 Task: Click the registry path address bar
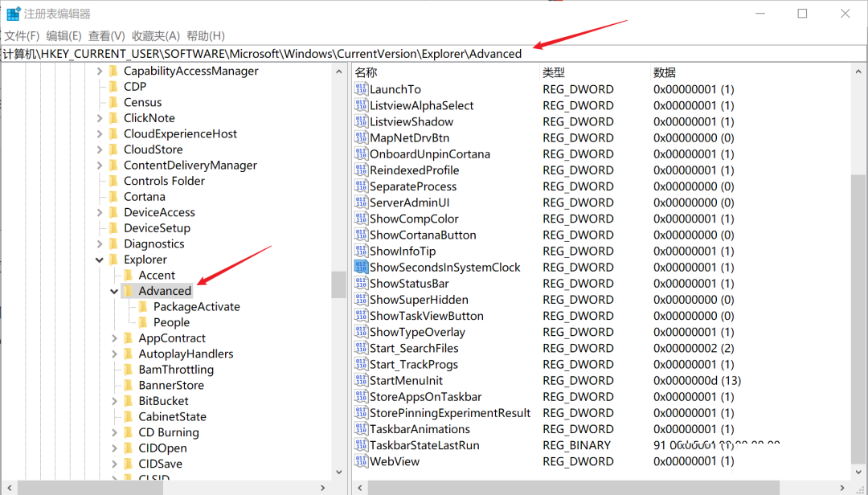433,54
